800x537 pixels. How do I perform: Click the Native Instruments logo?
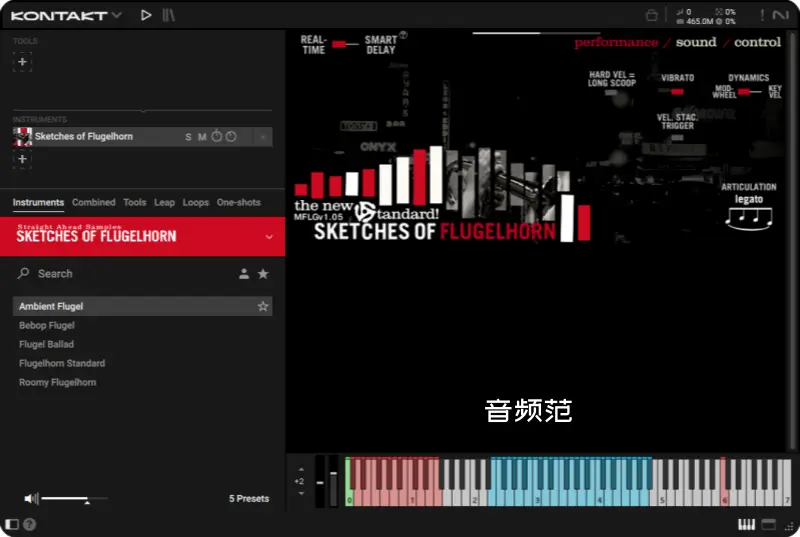click(781, 15)
